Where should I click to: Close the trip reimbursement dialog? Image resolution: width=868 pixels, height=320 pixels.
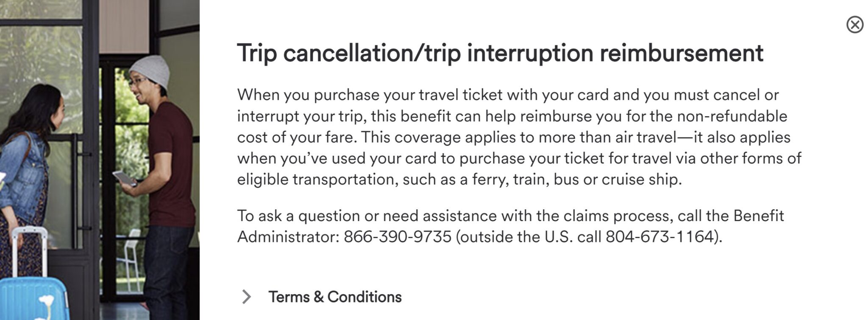click(854, 25)
